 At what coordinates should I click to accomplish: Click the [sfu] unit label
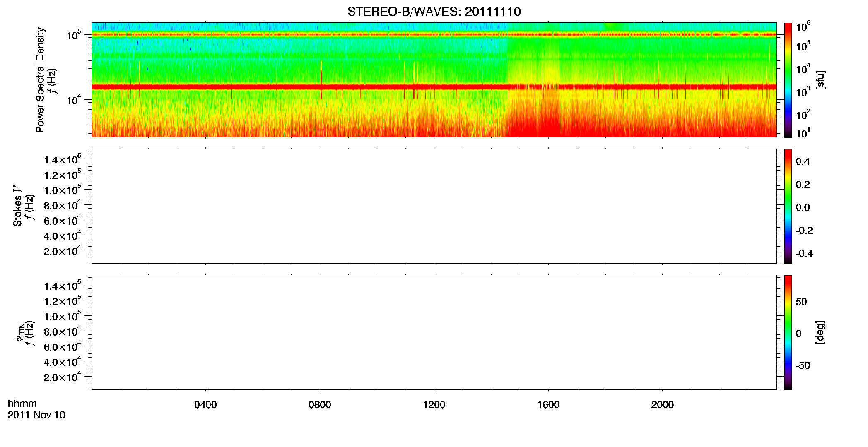[x=820, y=80]
